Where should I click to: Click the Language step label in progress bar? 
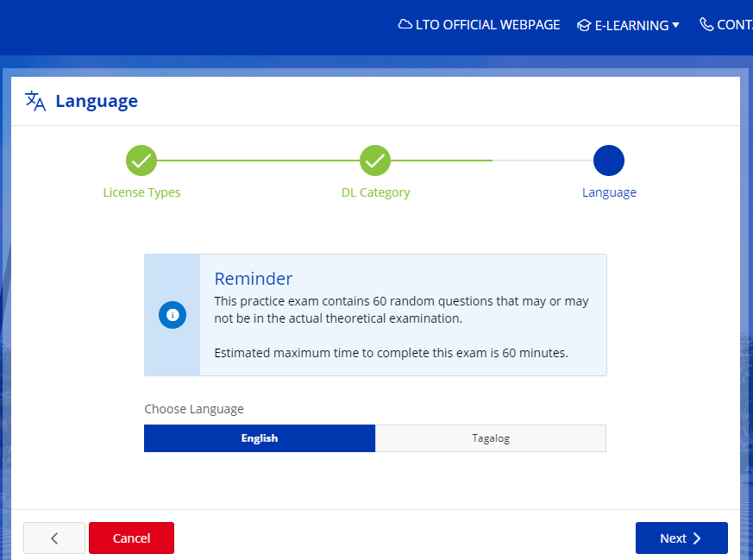click(609, 192)
